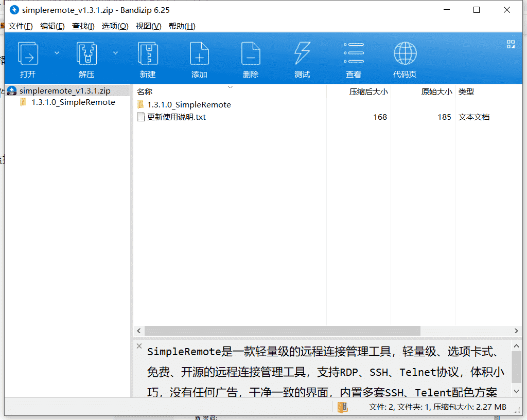Sort by the 原始大小 column header

tap(437, 92)
